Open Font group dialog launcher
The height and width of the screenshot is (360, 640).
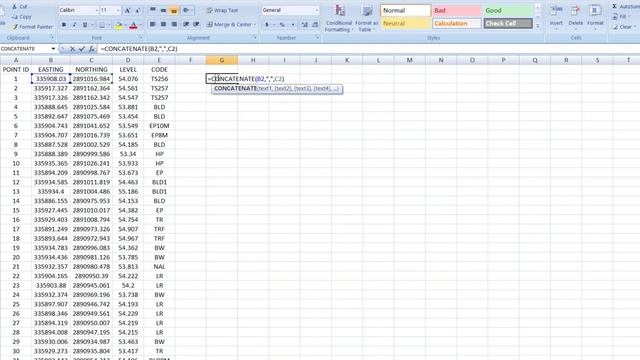pos(141,38)
